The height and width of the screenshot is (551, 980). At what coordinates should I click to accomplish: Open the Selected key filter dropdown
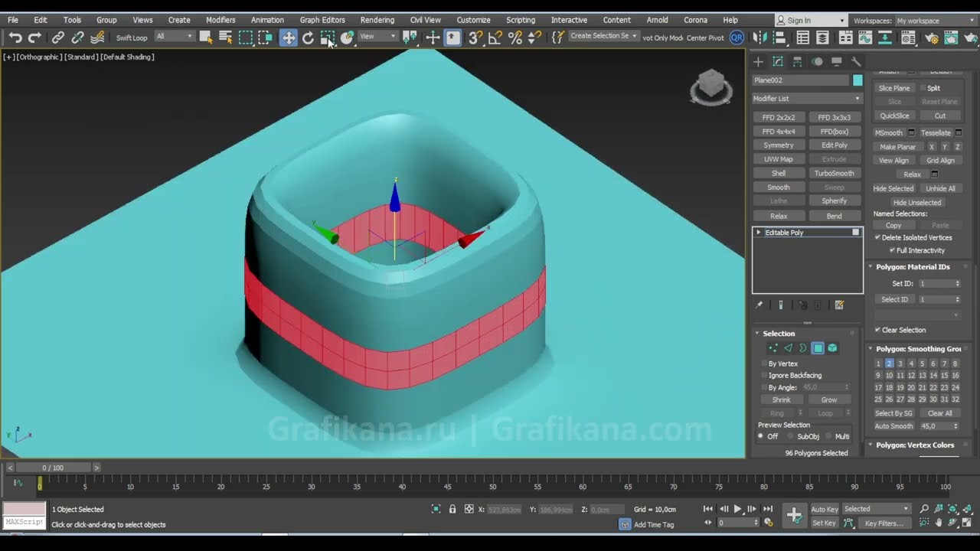876,509
